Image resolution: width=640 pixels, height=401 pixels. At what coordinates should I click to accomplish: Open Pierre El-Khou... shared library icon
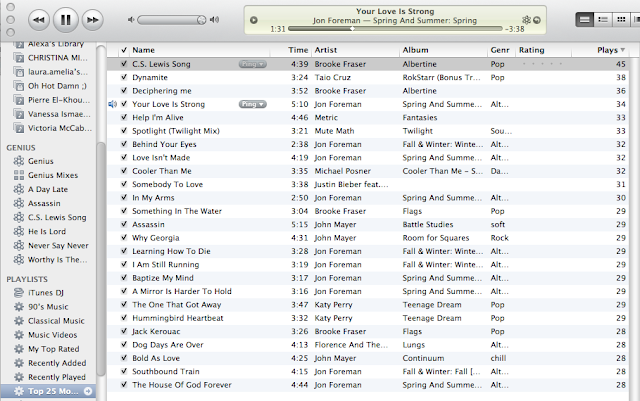pyautogui.click(x=18, y=100)
